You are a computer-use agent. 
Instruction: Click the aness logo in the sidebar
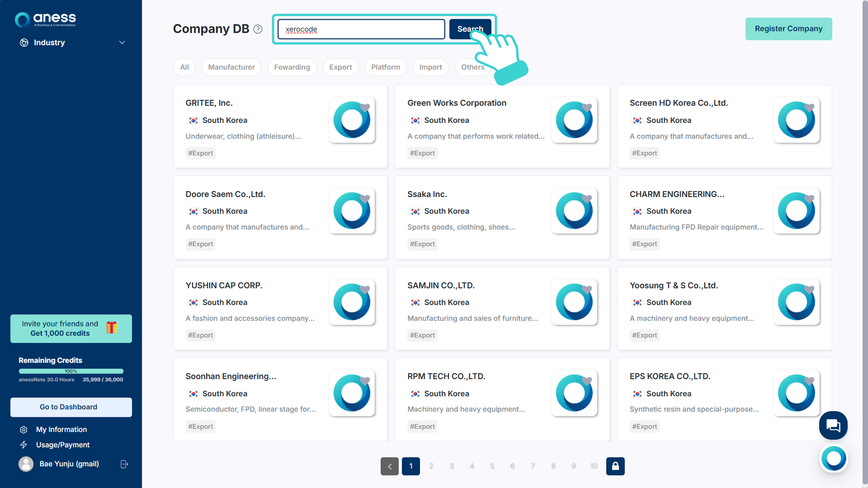[x=45, y=19]
